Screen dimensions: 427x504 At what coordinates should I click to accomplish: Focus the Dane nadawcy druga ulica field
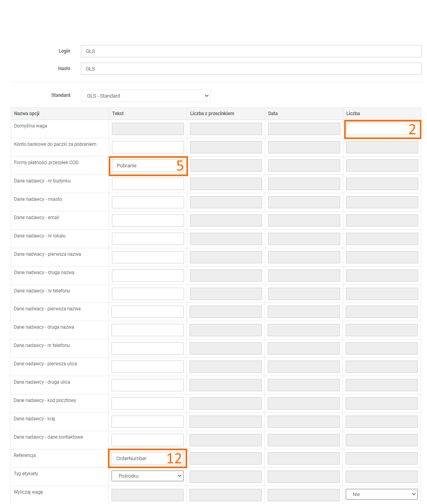[147, 385]
